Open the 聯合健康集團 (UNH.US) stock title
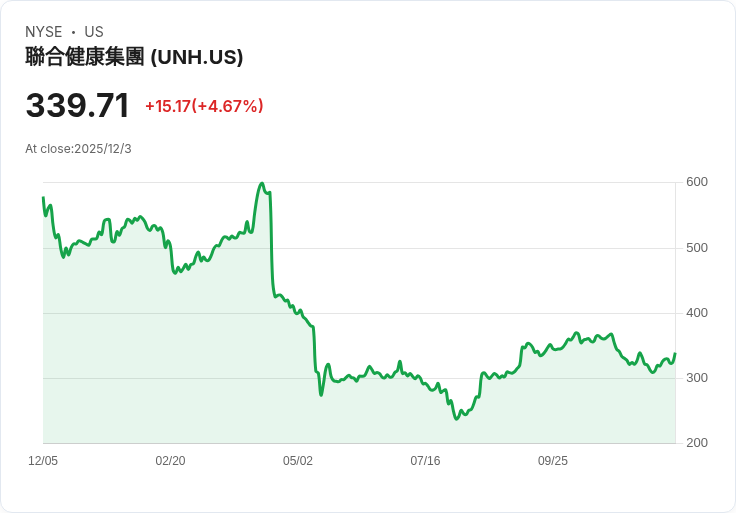Viewport: 736px width, 513px height. [134, 58]
